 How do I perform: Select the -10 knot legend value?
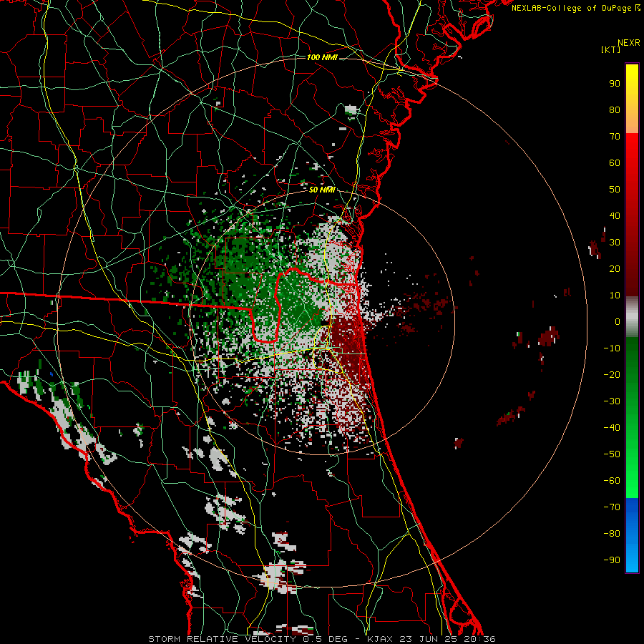[x=612, y=348]
